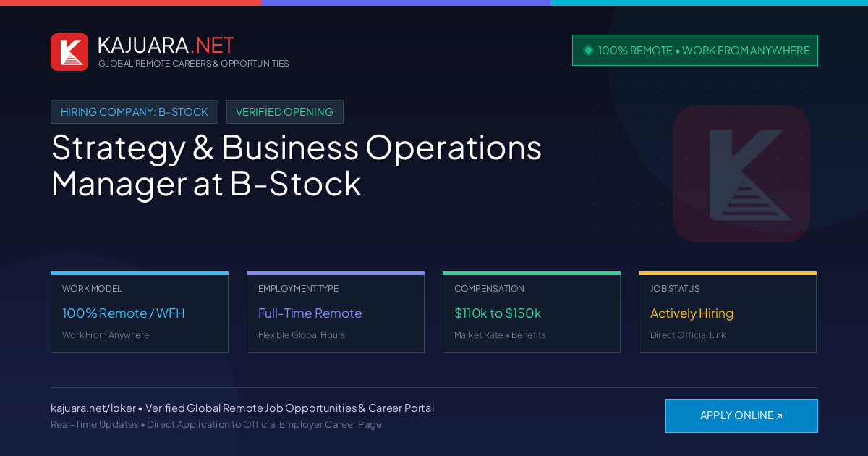Click the red Kajuara K logo icon
This screenshot has height=456, width=868.
tap(69, 52)
